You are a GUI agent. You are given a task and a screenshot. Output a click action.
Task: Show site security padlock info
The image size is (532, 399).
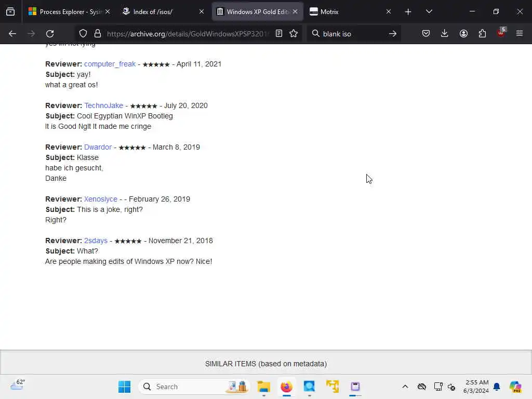point(98,34)
